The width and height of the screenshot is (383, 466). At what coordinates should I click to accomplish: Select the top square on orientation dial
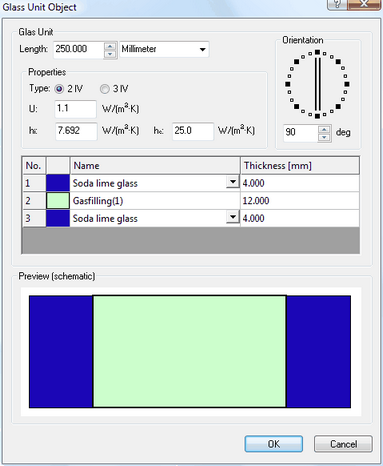click(x=317, y=52)
